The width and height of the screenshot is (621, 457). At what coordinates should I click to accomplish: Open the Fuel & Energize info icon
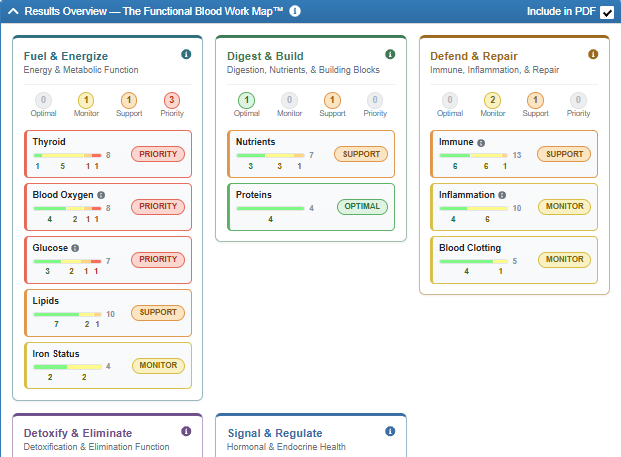click(x=186, y=54)
